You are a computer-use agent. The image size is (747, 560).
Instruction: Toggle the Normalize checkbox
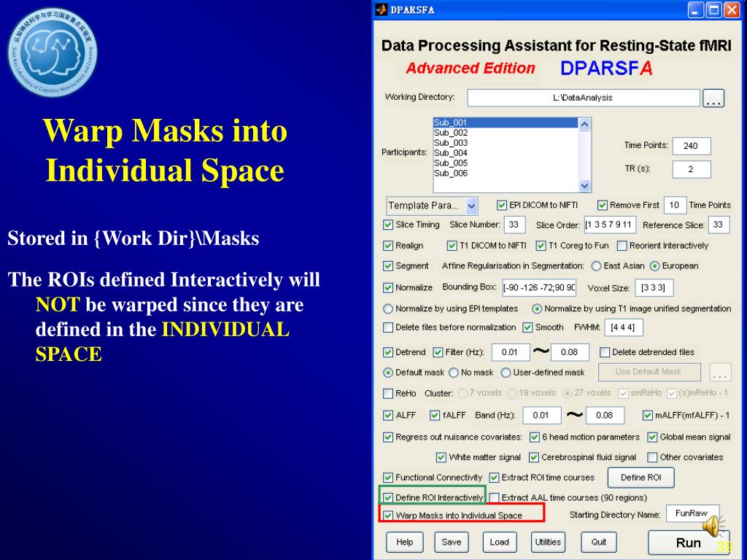[388, 287]
